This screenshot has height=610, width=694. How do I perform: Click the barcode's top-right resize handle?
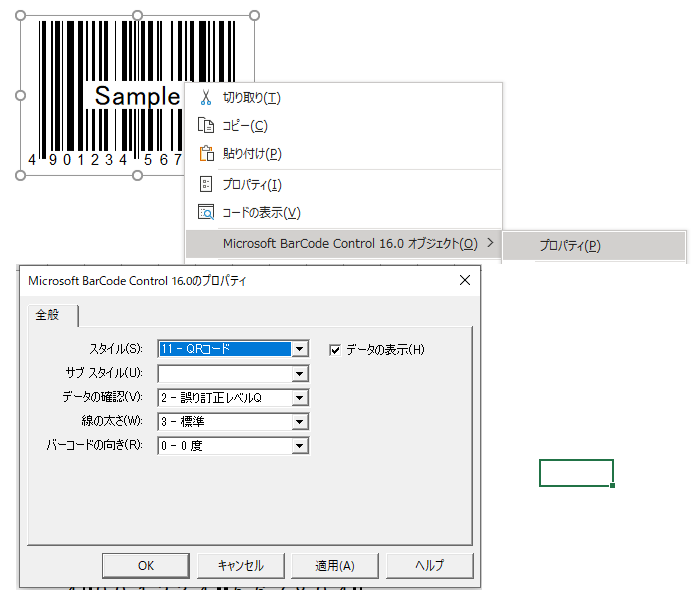click(254, 16)
